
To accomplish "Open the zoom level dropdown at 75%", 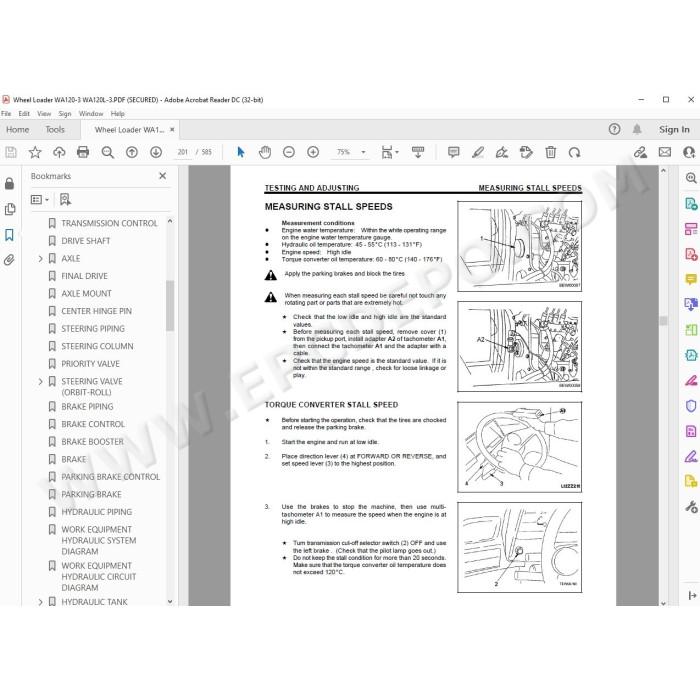I will pyautogui.click(x=363, y=152).
